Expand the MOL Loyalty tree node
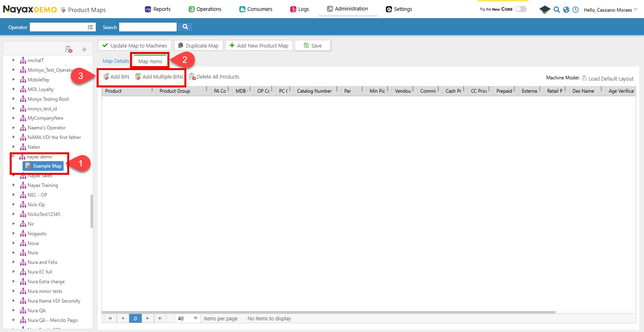The image size is (644, 332). [14, 89]
